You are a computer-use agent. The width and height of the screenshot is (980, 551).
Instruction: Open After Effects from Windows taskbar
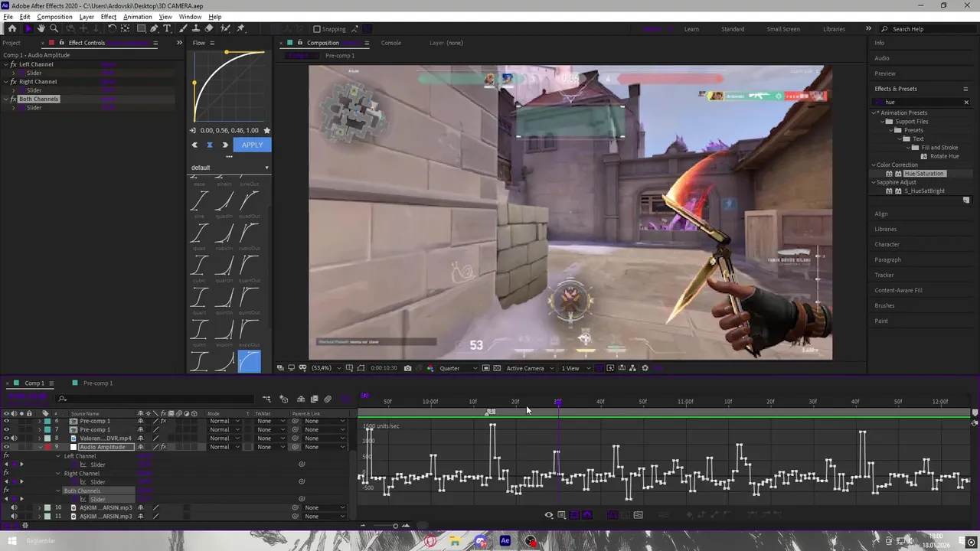[505, 541]
